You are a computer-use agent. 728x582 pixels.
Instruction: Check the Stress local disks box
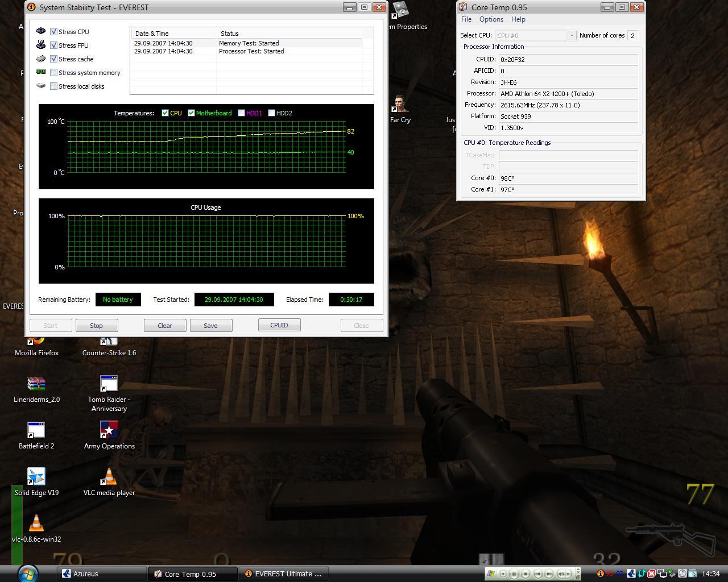[x=53, y=86]
